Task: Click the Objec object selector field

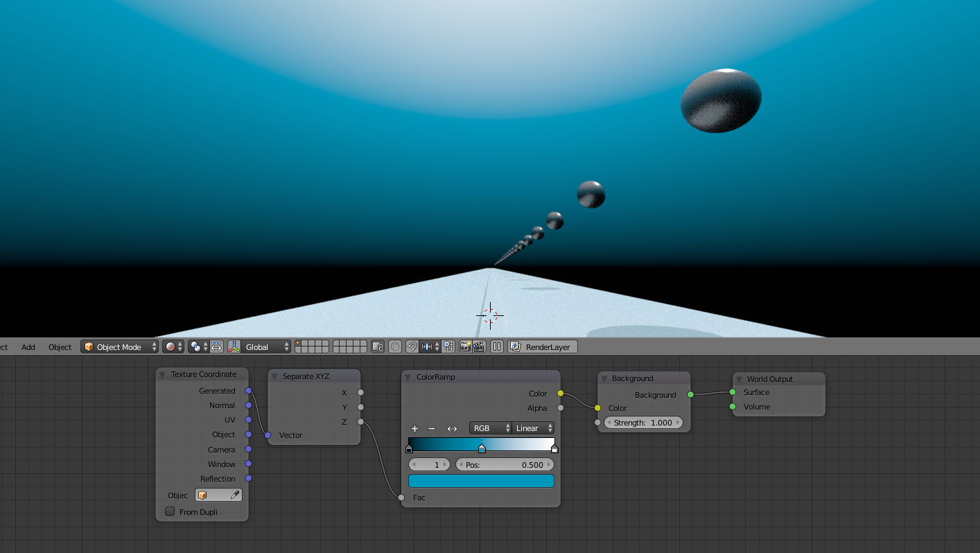Action: click(218, 495)
